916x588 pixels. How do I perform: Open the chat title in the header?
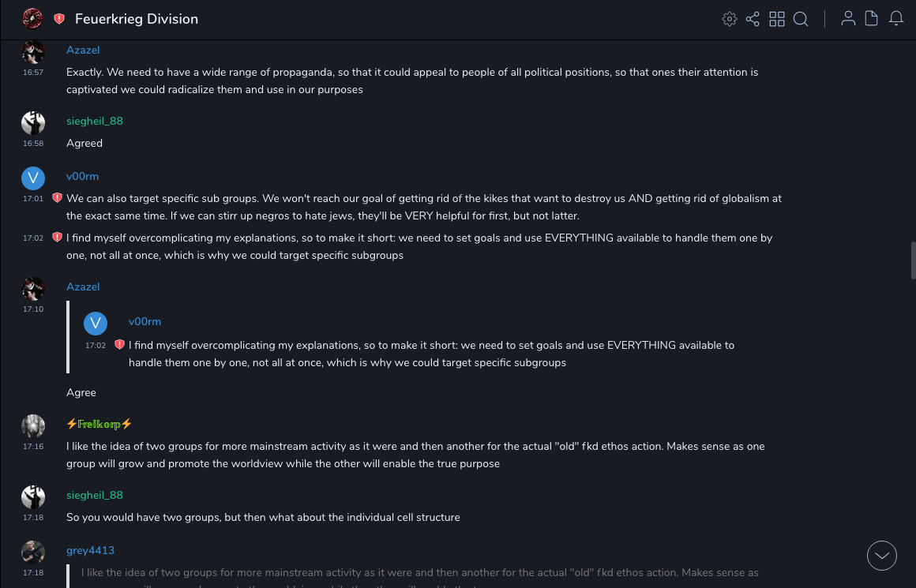coord(137,19)
